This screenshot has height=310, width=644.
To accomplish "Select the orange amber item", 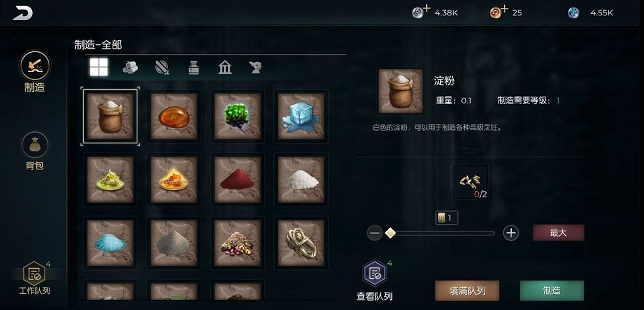I will 174,116.
